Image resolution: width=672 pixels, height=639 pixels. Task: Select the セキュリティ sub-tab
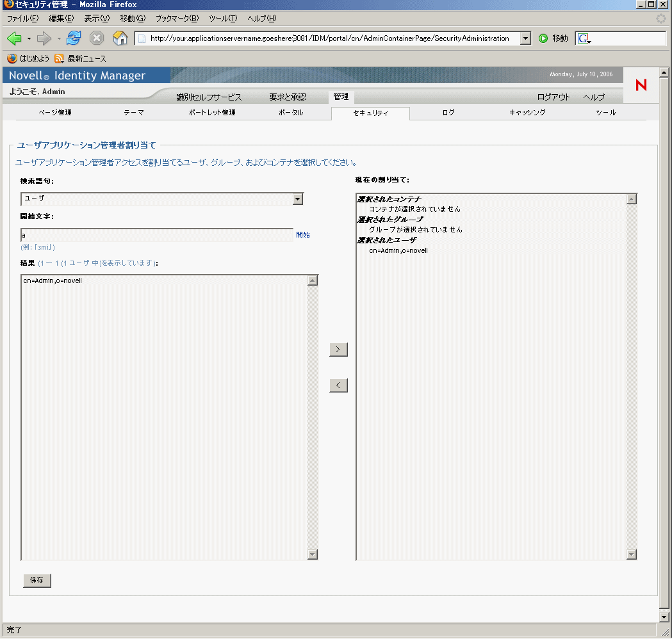371,113
